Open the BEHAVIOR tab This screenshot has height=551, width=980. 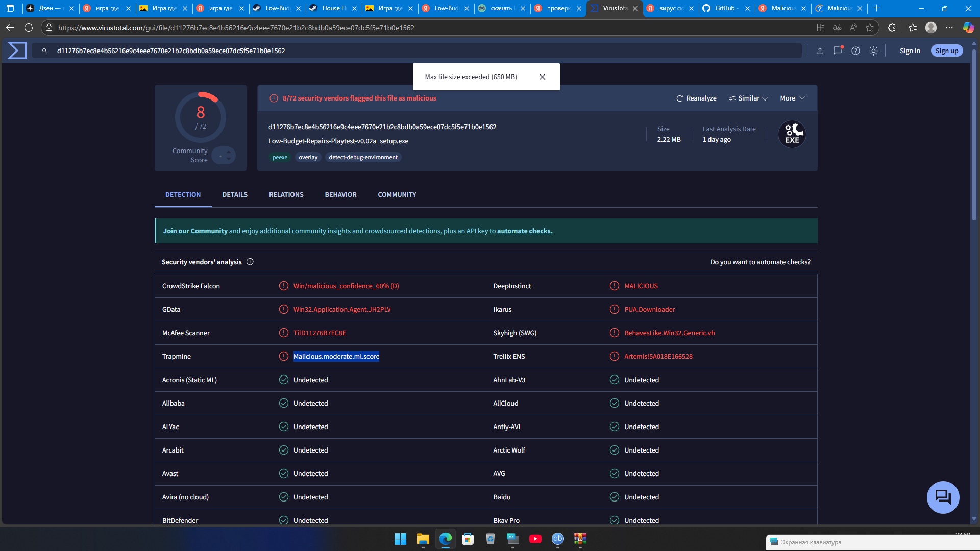click(340, 195)
